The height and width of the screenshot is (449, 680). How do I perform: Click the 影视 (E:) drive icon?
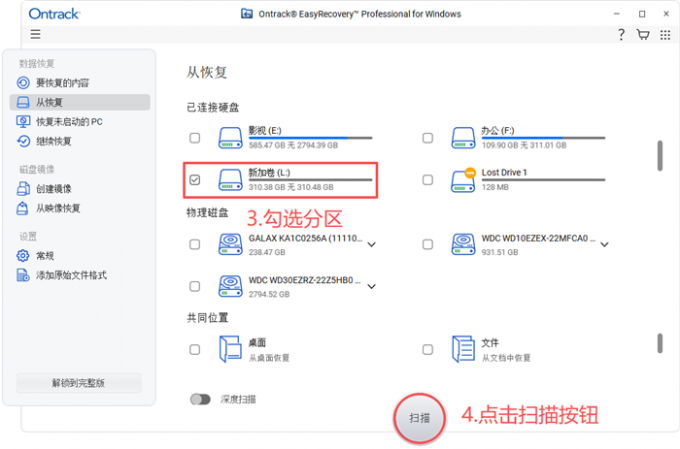pos(230,138)
